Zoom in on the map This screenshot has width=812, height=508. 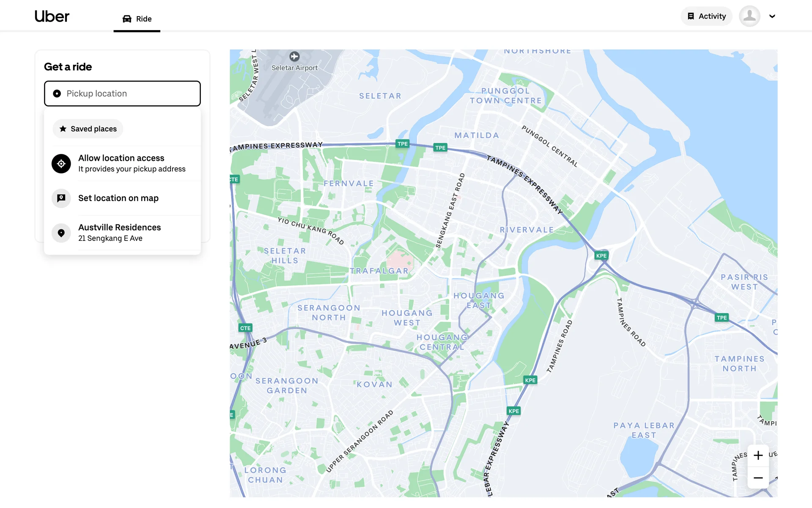[x=758, y=456]
